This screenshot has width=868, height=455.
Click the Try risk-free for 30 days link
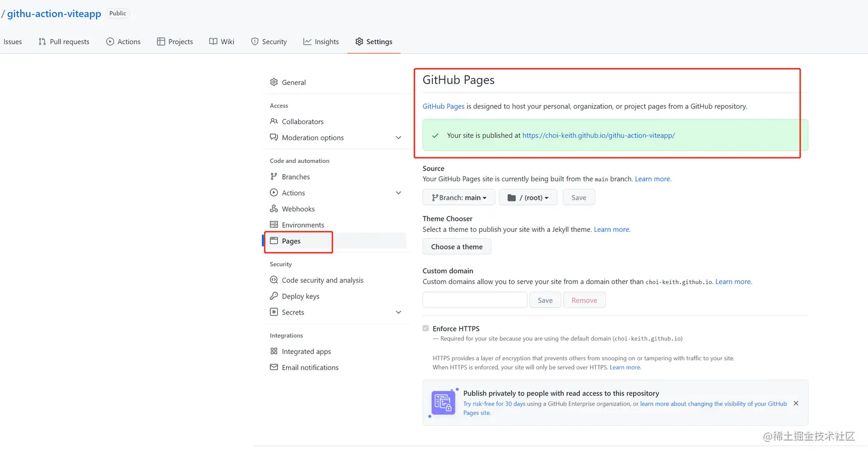494,404
